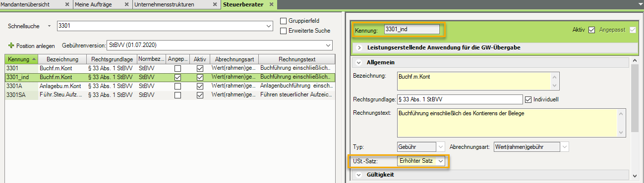Screen dimensions: 644x183
Task: Click the Anlagenbuchführung Rechnungstext cell
Action: pos(297,86)
